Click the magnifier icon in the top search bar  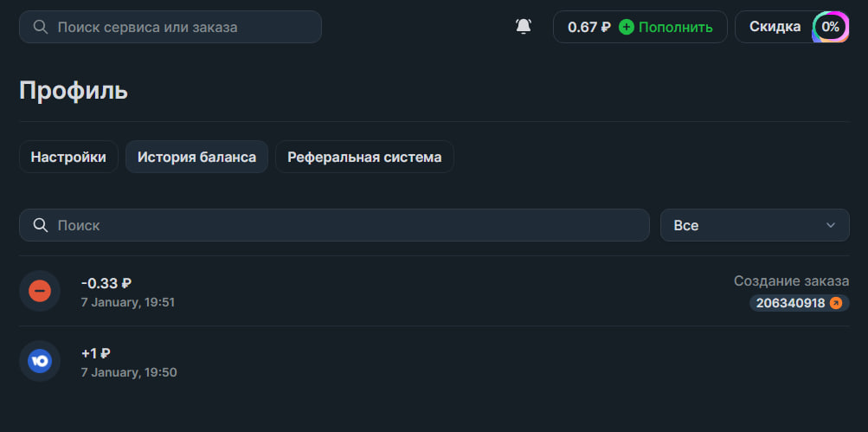point(40,27)
